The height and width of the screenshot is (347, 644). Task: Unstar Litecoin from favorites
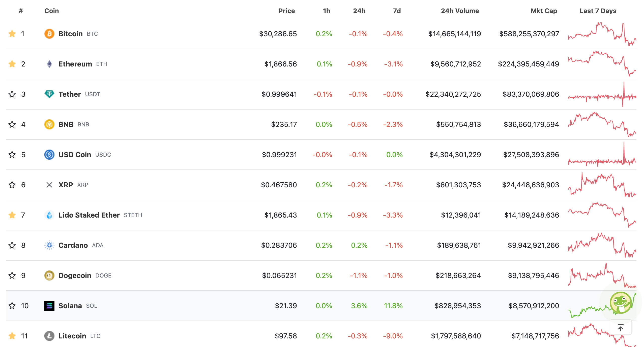[x=12, y=336]
